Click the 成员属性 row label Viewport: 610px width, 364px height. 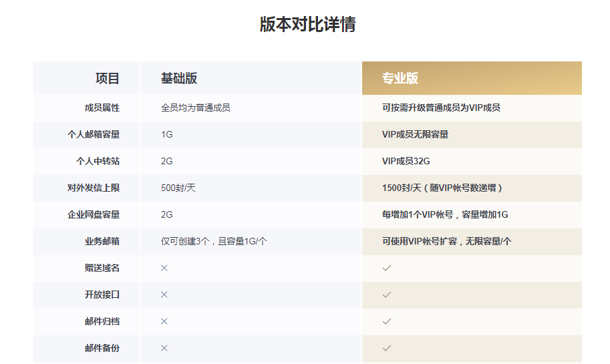(x=102, y=108)
